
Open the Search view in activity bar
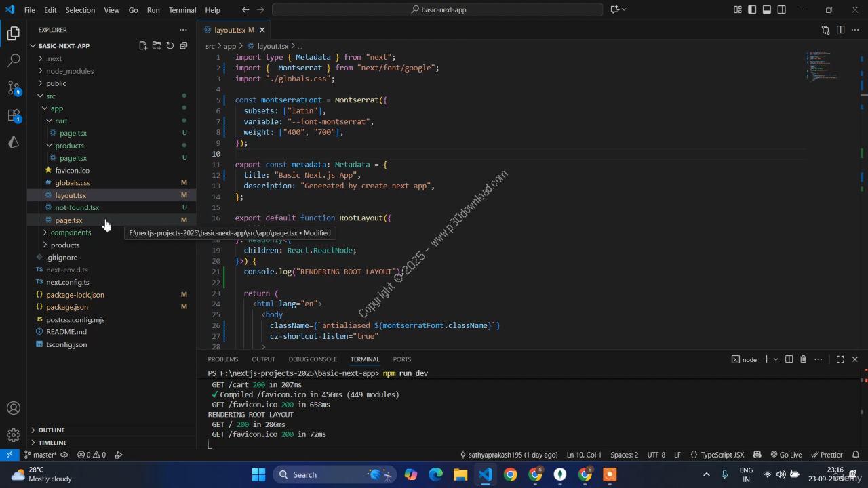pyautogui.click(x=14, y=61)
